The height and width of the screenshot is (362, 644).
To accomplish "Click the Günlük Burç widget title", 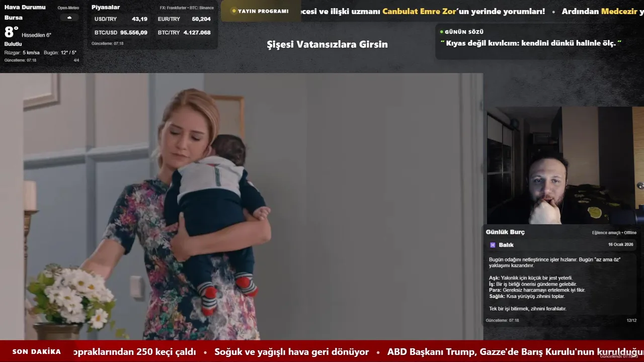I will (505, 232).
